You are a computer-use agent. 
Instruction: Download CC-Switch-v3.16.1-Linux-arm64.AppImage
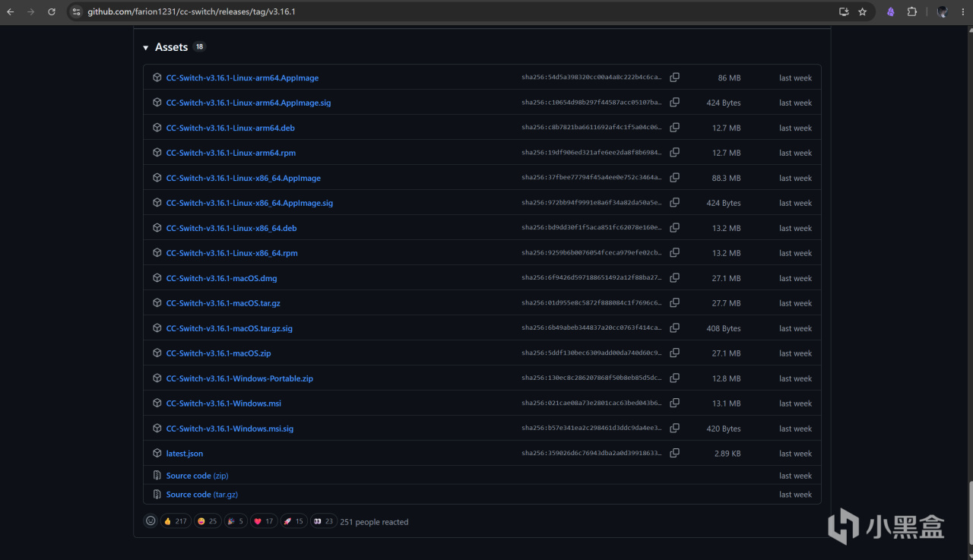(242, 78)
